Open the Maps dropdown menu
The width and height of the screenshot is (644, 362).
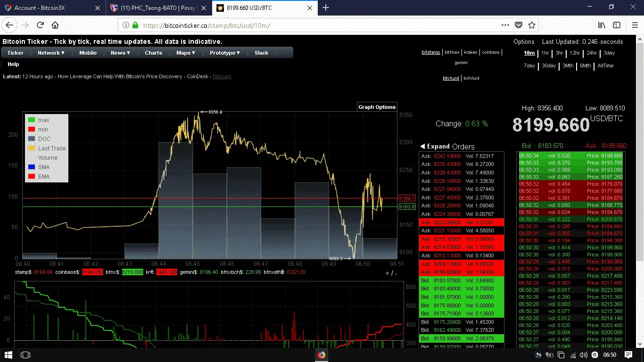186,53
